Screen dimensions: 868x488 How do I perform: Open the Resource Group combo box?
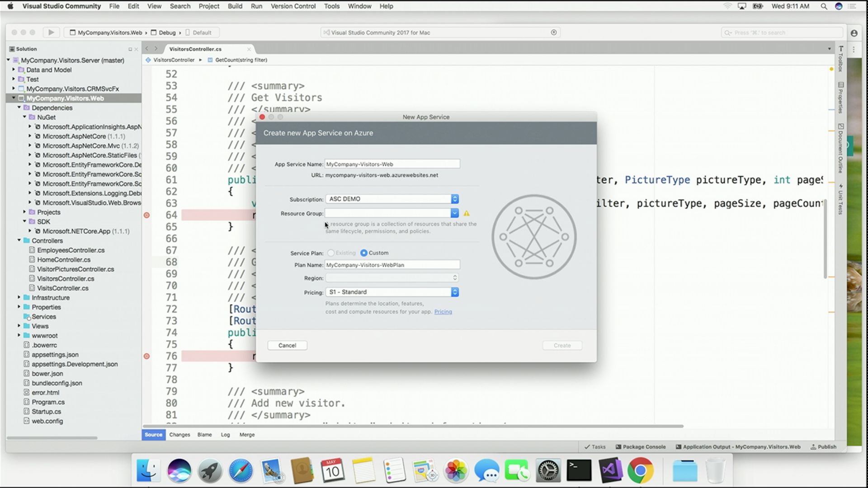point(454,213)
